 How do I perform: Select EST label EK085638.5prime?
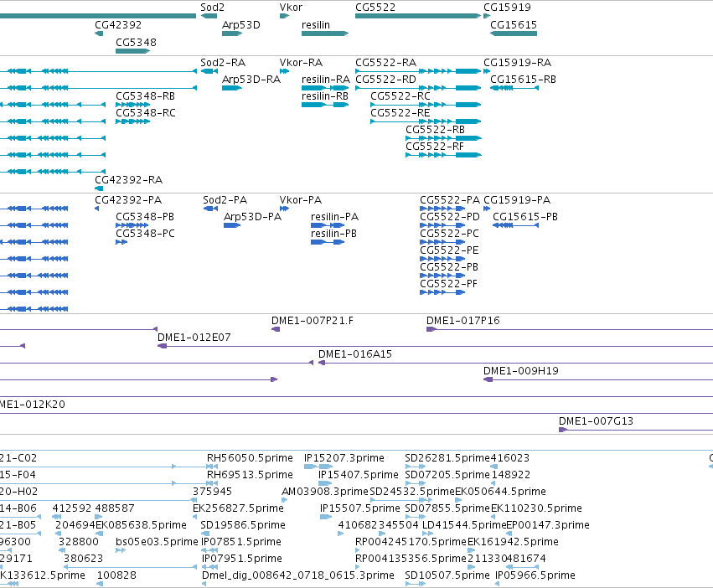click(x=142, y=525)
